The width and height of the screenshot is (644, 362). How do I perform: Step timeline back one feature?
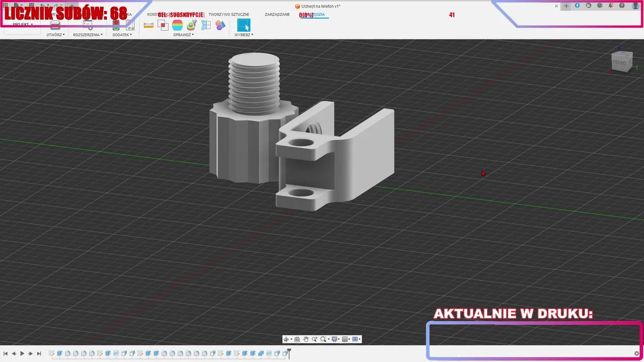click(14, 353)
